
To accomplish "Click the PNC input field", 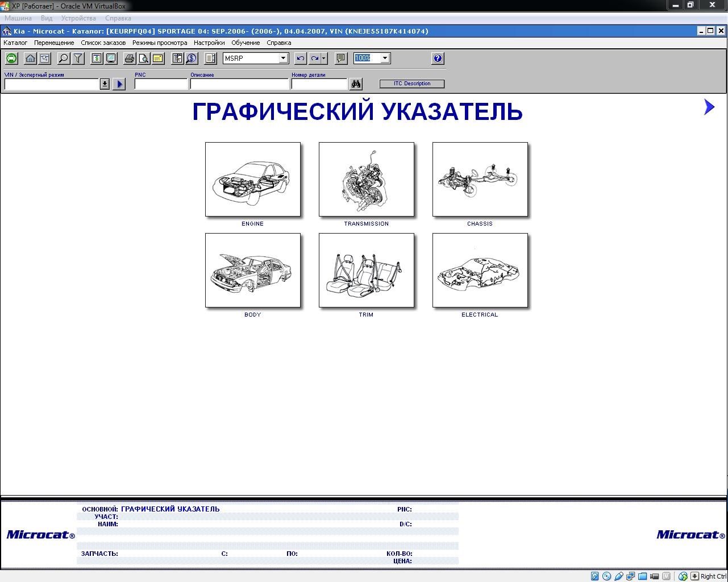I will point(161,84).
